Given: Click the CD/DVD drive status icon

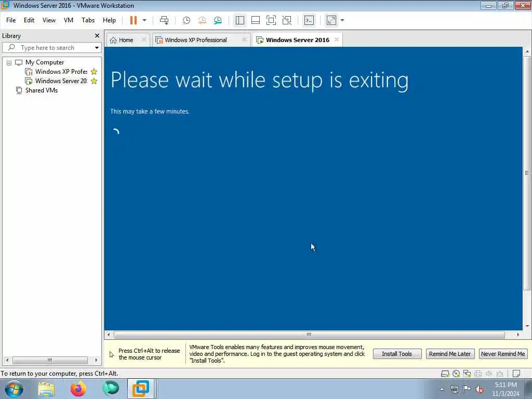Looking at the screenshot, I should (x=456, y=374).
